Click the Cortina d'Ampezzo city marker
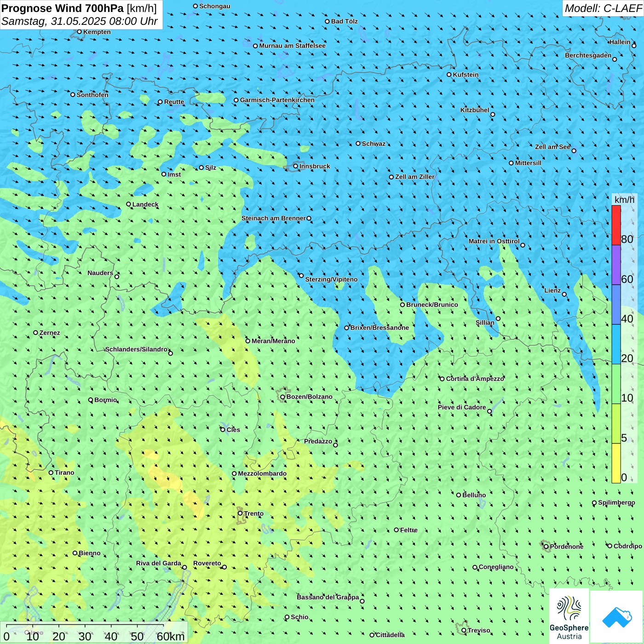The image size is (644, 644). pos(442,379)
